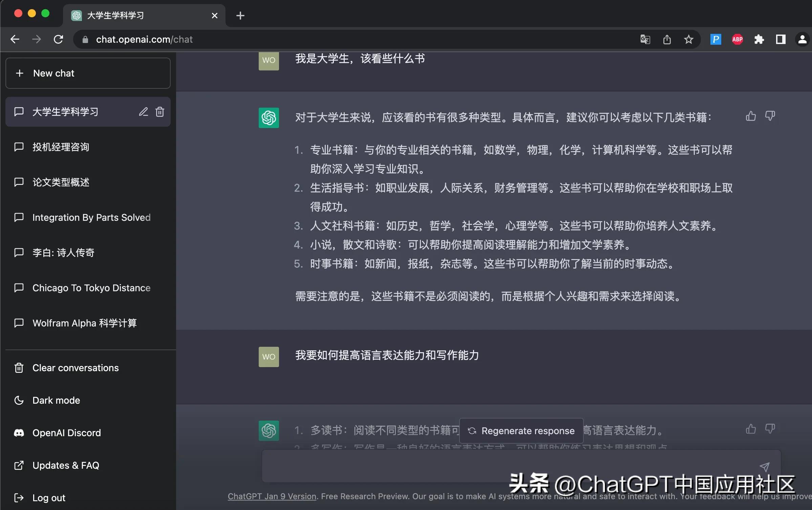
Task: Click the browser share icon
Action: (x=666, y=39)
